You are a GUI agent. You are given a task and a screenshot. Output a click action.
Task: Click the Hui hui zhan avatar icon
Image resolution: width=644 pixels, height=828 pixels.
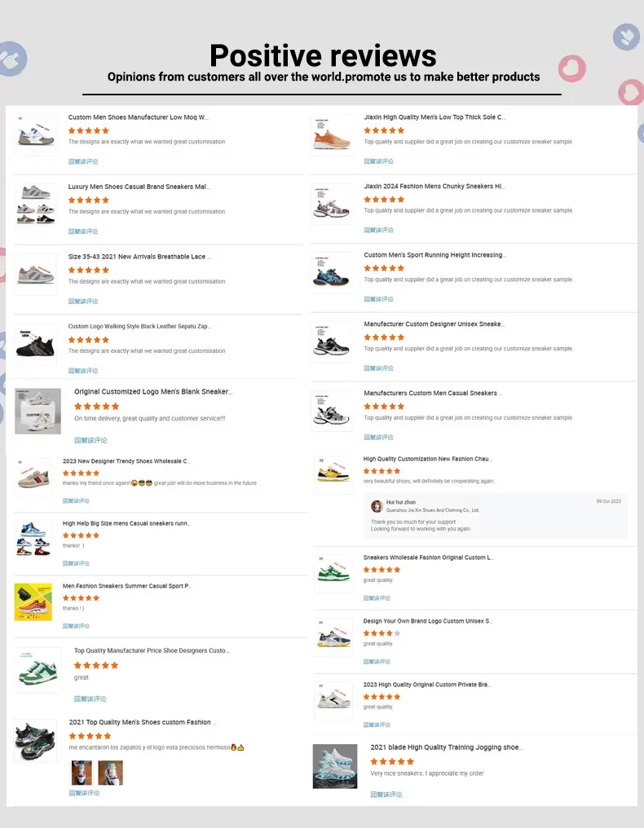(377, 506)
